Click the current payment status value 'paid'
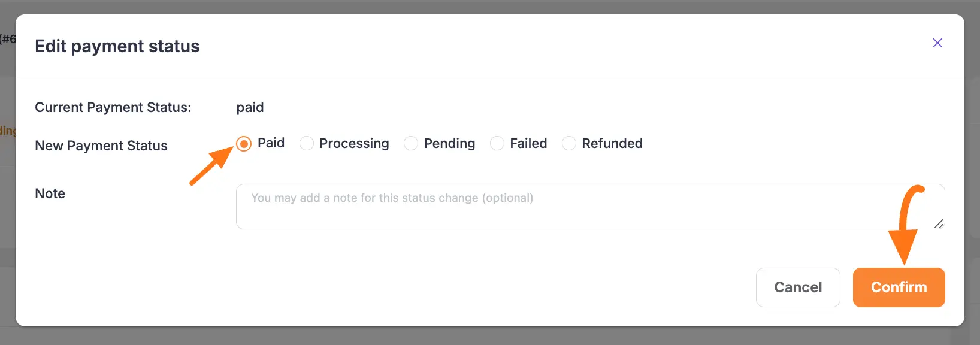The height and width of the screenshot is (345, 980). click(250, 107)
